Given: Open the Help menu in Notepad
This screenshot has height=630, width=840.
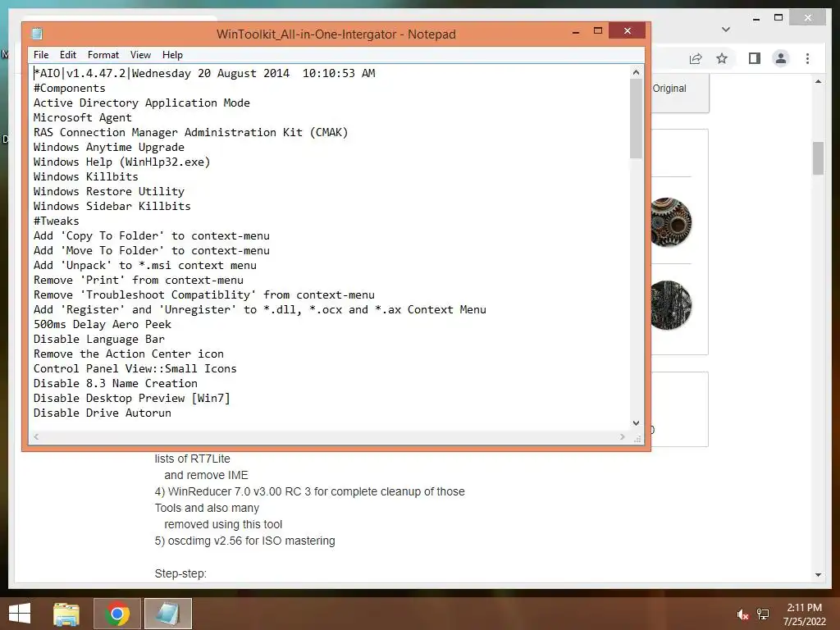Looking at the screenshot, I should click(x=172, y=55).
